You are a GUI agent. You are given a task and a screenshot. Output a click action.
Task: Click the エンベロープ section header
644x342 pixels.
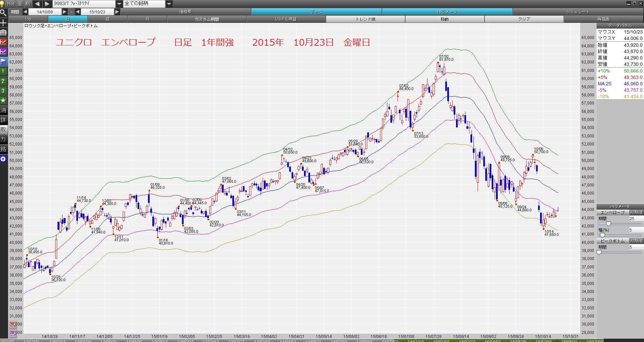[x=613, y=212]
